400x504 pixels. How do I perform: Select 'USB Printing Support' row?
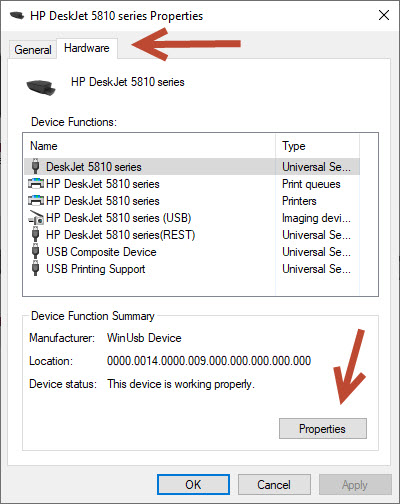192,269
